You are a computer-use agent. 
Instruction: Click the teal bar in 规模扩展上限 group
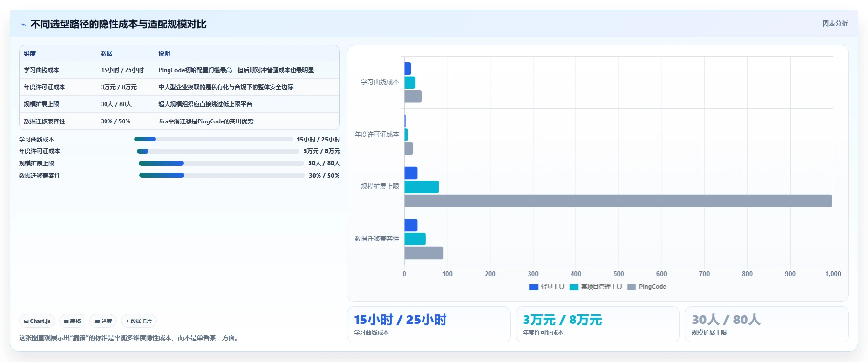(422, 187)
